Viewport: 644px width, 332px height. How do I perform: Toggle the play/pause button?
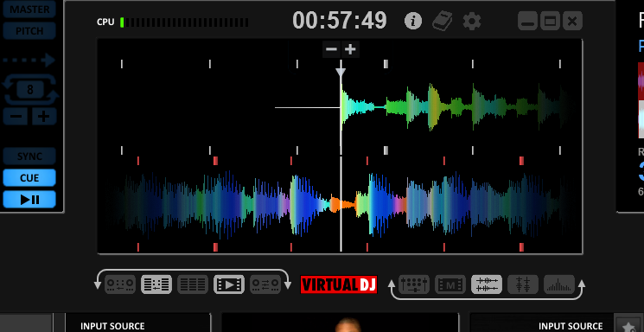[29, 199]
